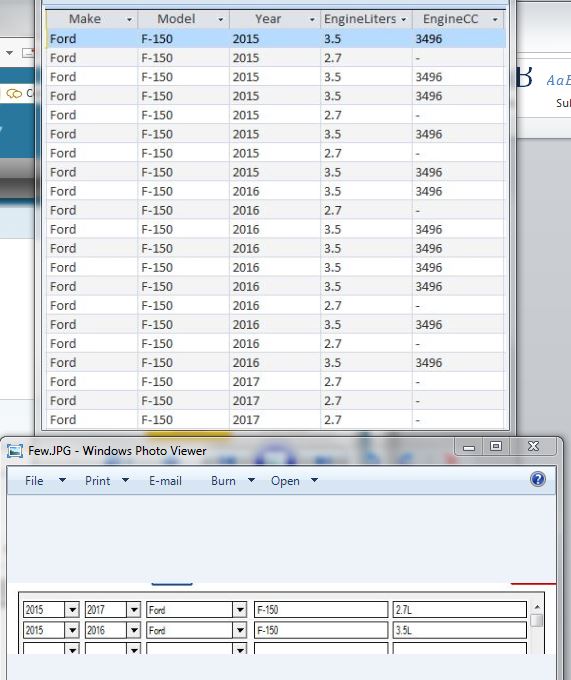Viewport: 571px width, 680px height.
Task: Expand the Print menu arrow
Action: (x=125, y=480)
